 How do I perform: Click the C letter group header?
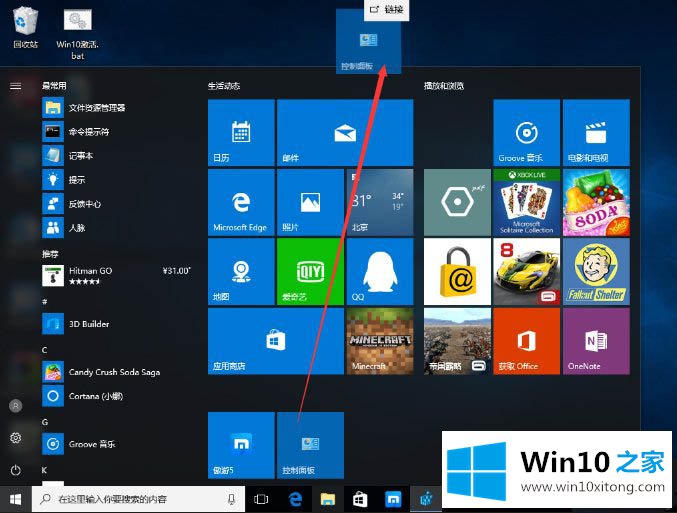tap(44, 350)
